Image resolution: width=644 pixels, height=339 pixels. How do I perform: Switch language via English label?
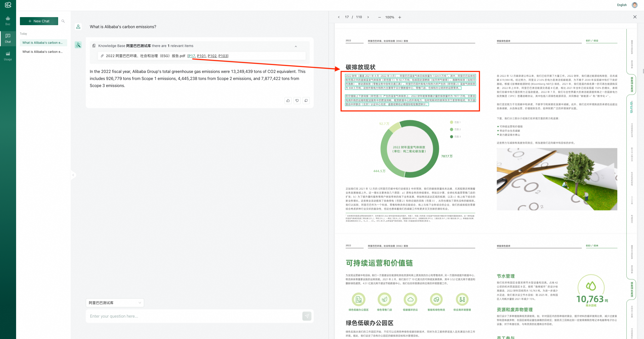click(622, 5)
